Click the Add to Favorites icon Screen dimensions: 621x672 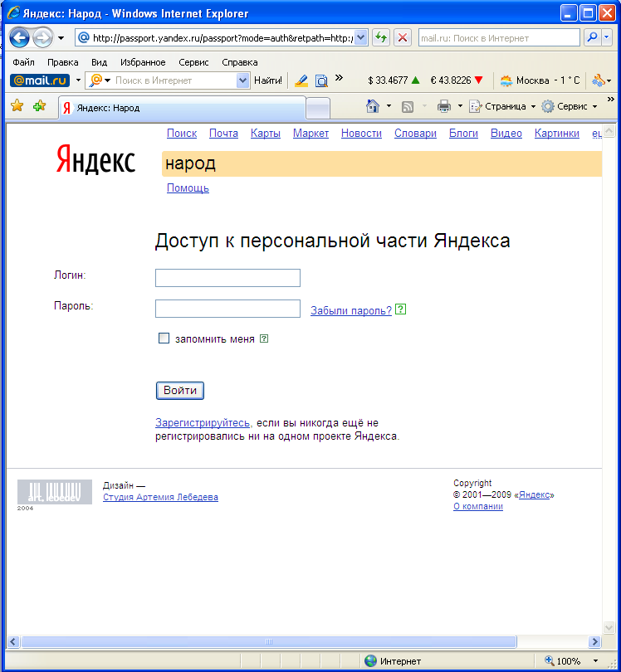click(x=39, y=105)
